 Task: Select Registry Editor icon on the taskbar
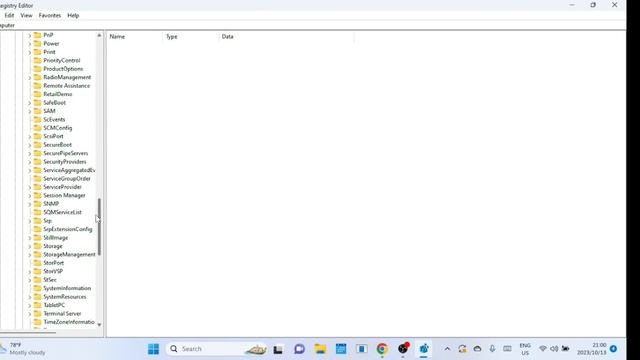coord(424,349)
